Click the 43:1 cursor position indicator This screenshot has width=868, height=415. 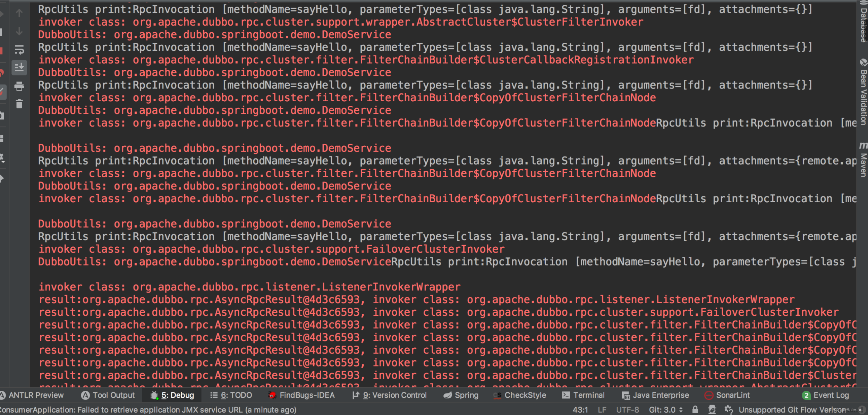point(580,410)
